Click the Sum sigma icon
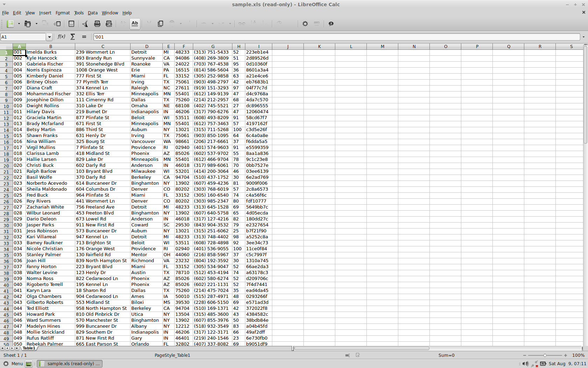The height and width of the screenshot is (368, 588). tap(73, 37)
